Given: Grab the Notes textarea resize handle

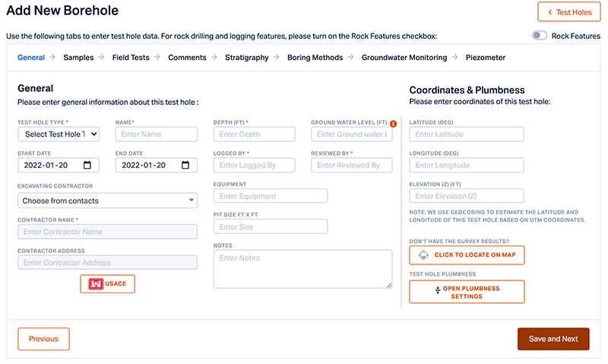Looking at the screenshot, I should coord(389,285).
